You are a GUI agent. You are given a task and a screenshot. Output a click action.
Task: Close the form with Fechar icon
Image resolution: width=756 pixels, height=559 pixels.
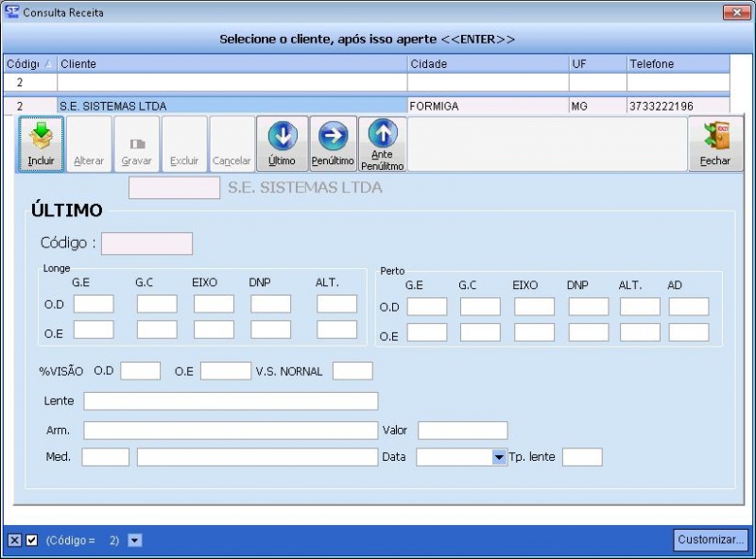[x=715, y=144]
